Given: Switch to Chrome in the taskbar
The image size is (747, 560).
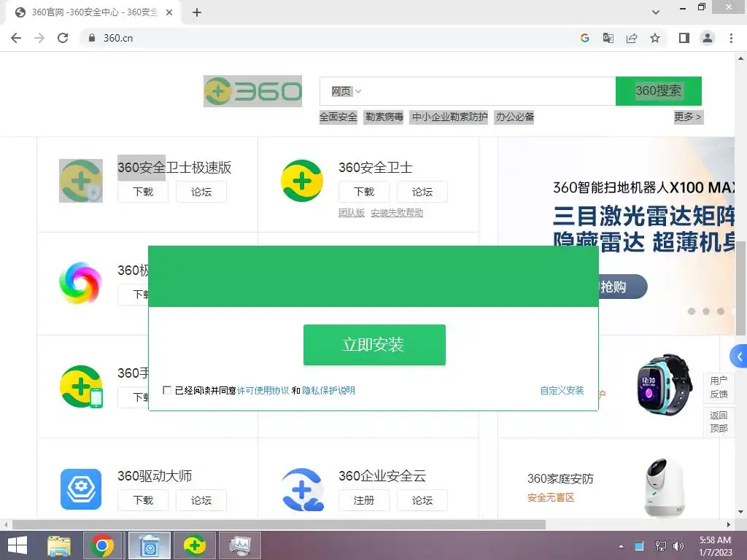Looking at the screenshot, I should (102, 545).
